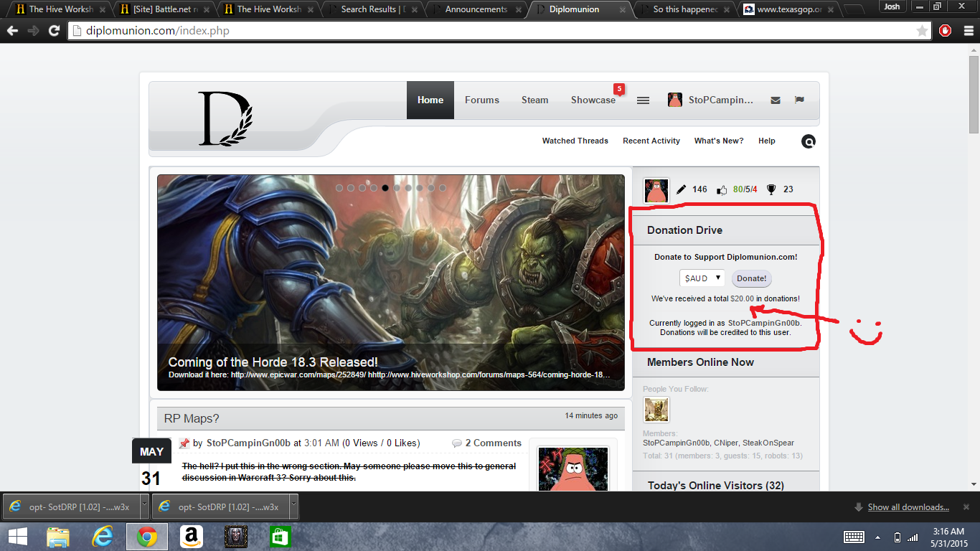980x551 pixels.
Task: Click the Donate! button
Action: [752, 278]
